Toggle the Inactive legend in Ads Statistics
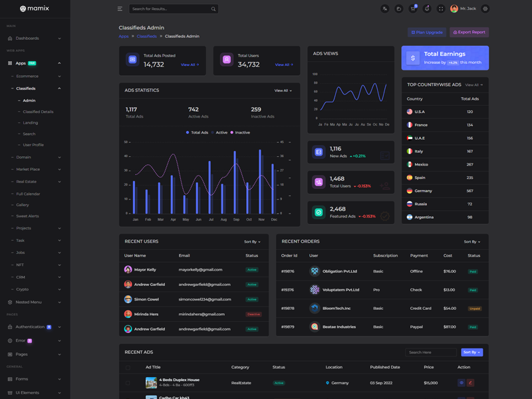The height and width of the screenshot is (399, 532). [x=240, y=132]
